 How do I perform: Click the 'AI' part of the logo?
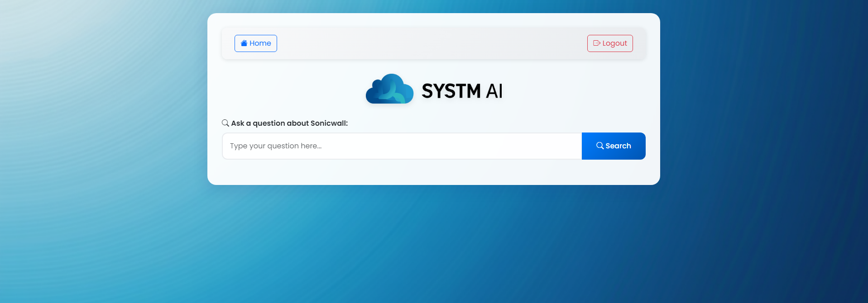[494, 91]
